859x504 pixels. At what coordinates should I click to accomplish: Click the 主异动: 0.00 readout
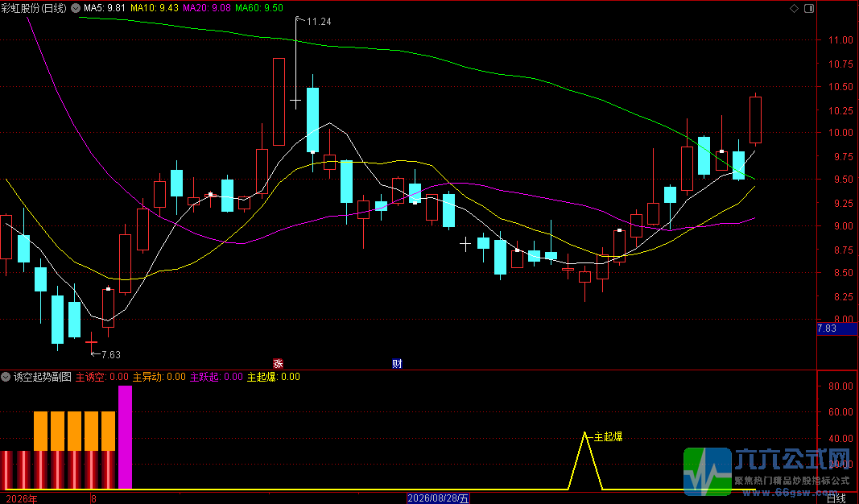pyautogui.click(x=159, y=377)
